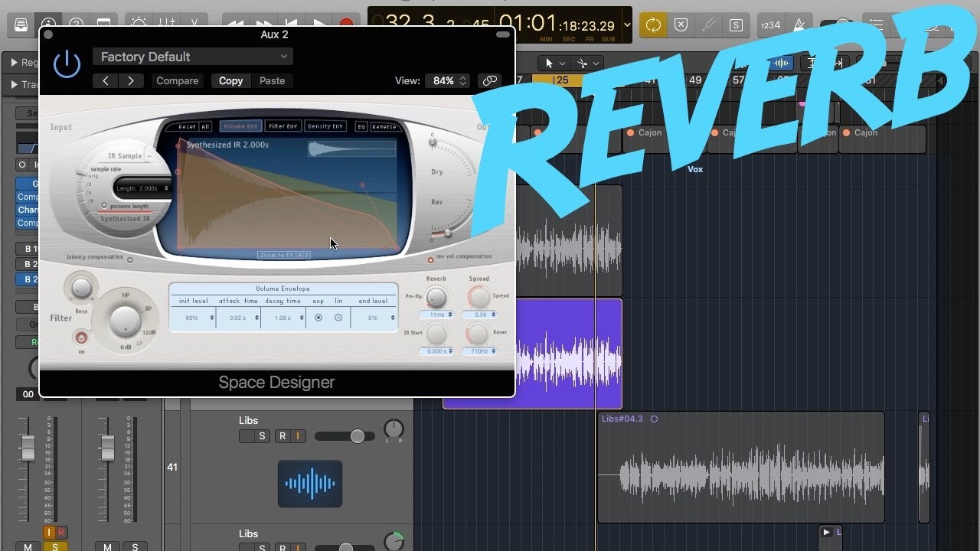
Task: Toggle the plugin window link icon
Action: click(x=489, y=80)
